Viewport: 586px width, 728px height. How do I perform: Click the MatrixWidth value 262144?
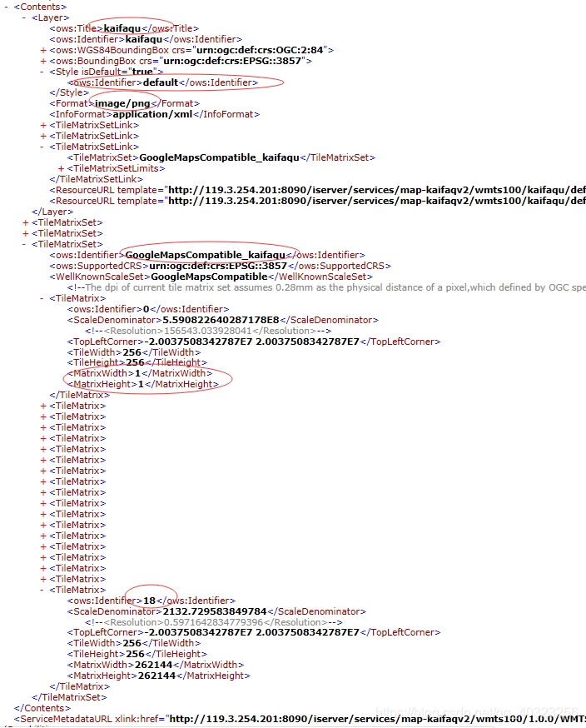point(154,666)
